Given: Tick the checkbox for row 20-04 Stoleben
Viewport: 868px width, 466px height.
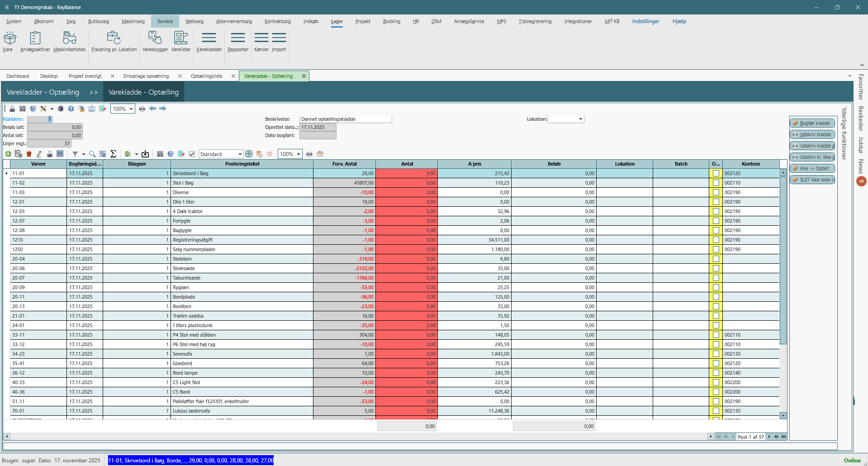Looking at the screenshot, I should (716, 259).
